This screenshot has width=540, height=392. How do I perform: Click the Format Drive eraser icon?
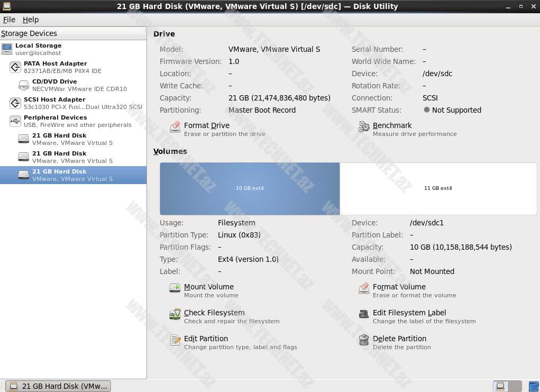coord(175,127)
